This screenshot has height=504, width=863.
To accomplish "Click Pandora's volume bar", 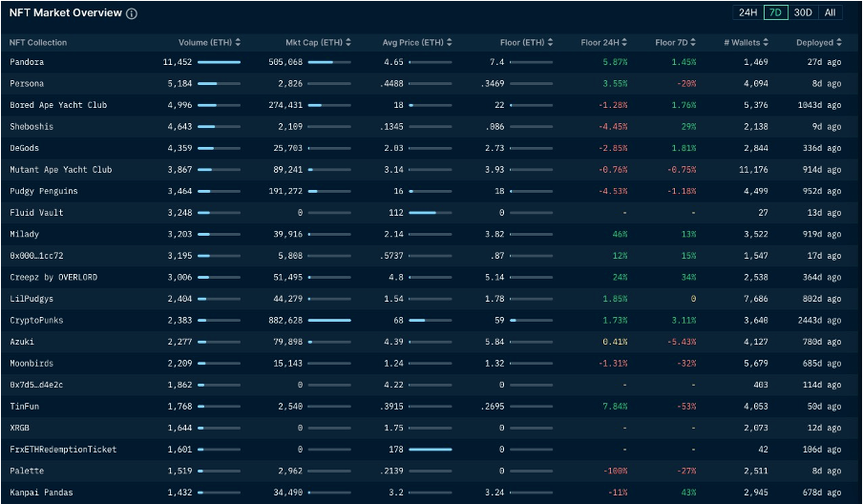I will coord(219,62).
